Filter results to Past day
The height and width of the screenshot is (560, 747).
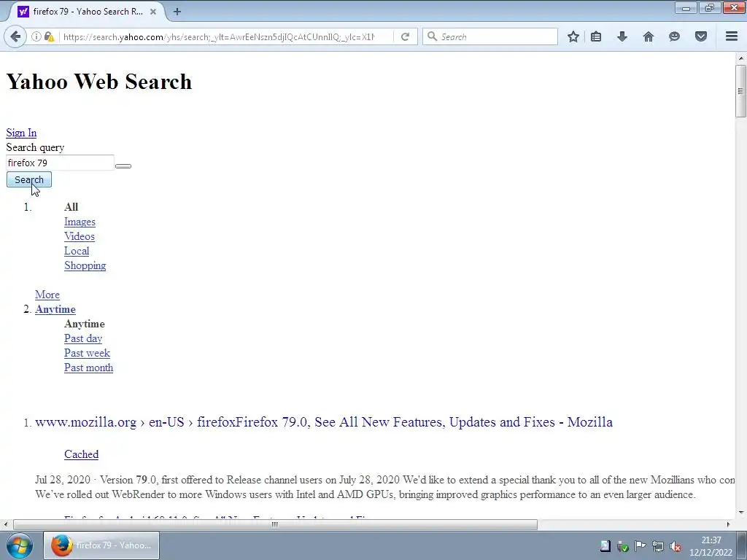tap(83, 338)
